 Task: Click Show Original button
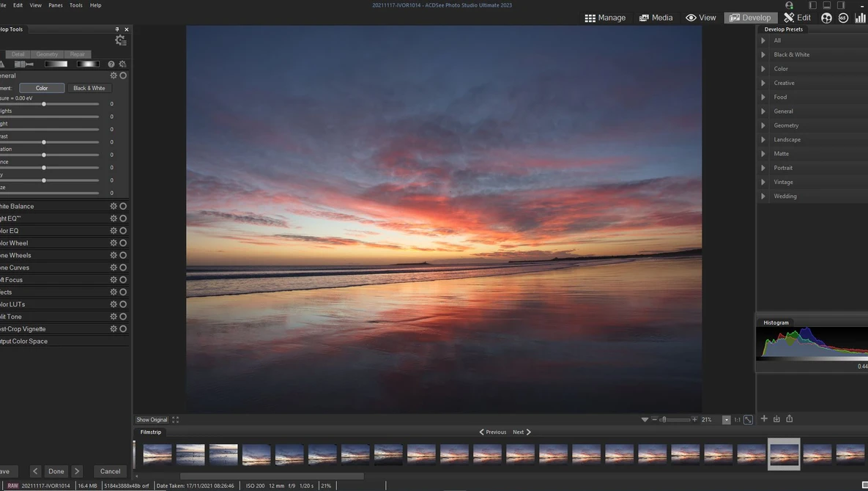coord(152,420)
